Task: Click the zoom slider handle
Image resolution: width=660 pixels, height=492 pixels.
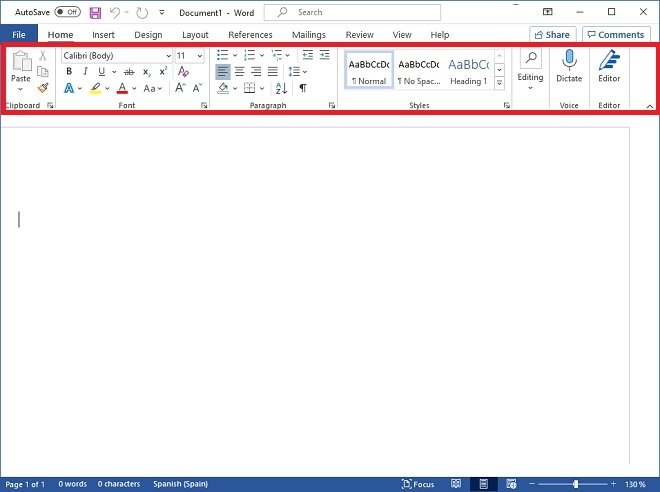Action: 575,484
